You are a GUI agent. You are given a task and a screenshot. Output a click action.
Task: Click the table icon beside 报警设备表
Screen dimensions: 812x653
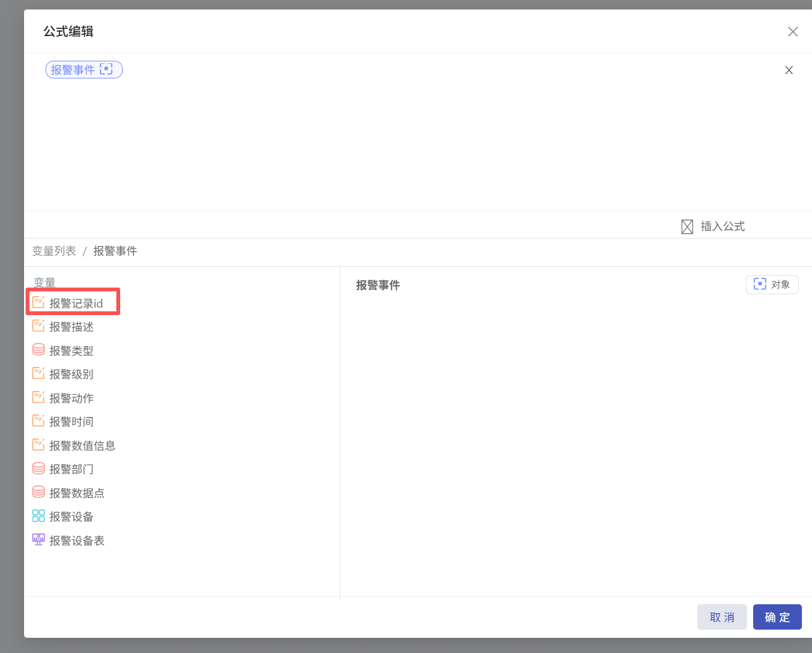[x=39, y=540]
